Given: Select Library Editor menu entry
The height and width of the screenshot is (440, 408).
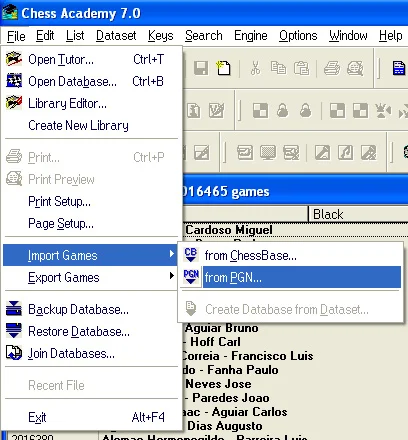Looking at the screenshot, I should pos(91,103).
